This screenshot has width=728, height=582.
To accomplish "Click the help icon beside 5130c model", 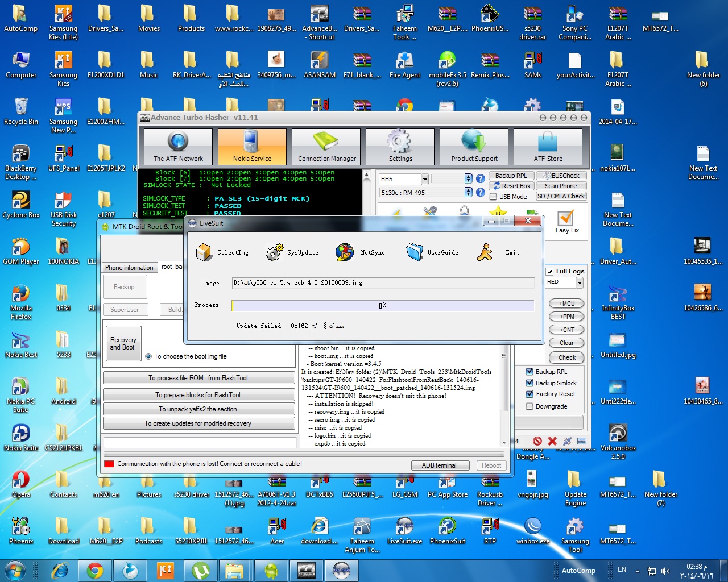I will coord(480,193).
